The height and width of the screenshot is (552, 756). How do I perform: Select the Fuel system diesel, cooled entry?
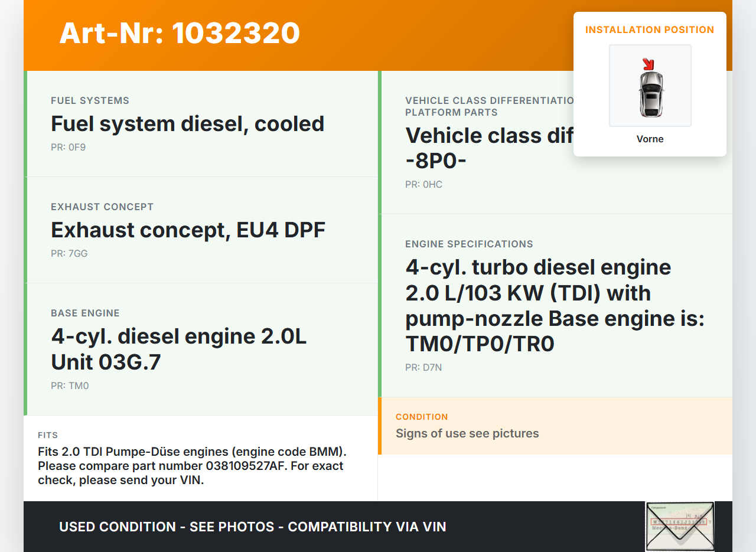[x=187, y=124]
